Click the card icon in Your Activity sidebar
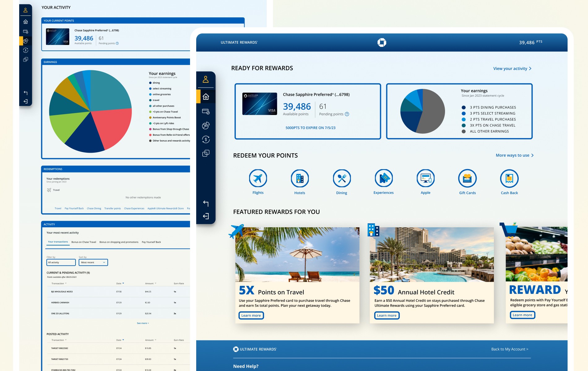 26,32
